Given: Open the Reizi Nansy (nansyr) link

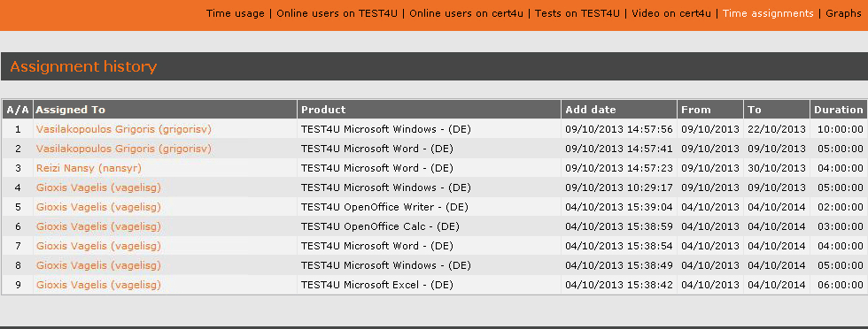Looking at the screenshot, I should (89, 168).
